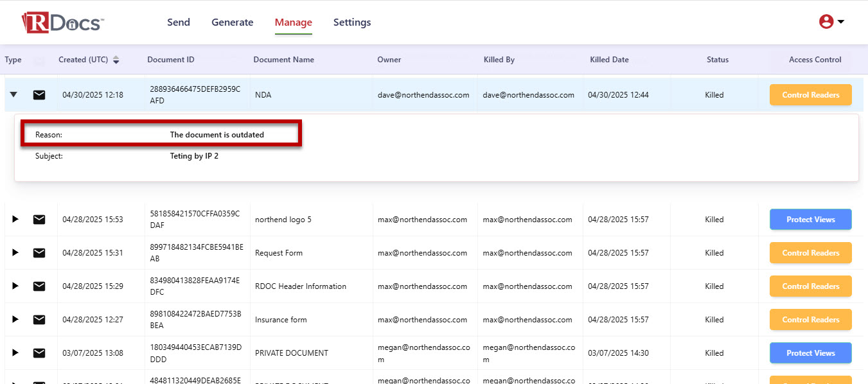Switch to the Generate tab

click(x=233, y=22)
